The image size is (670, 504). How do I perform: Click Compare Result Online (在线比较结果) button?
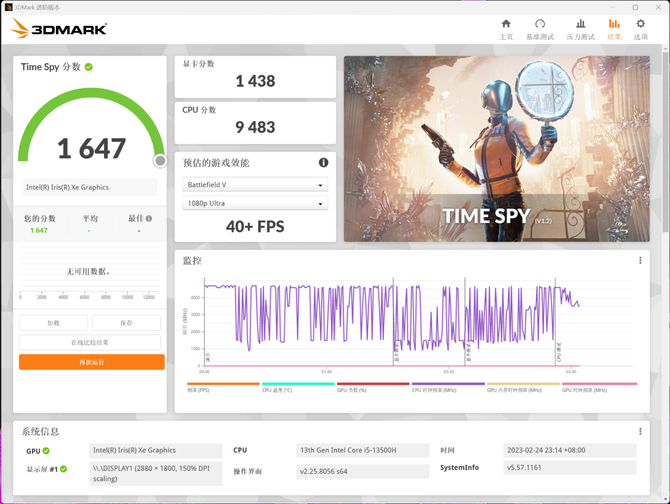pos(90,343)
